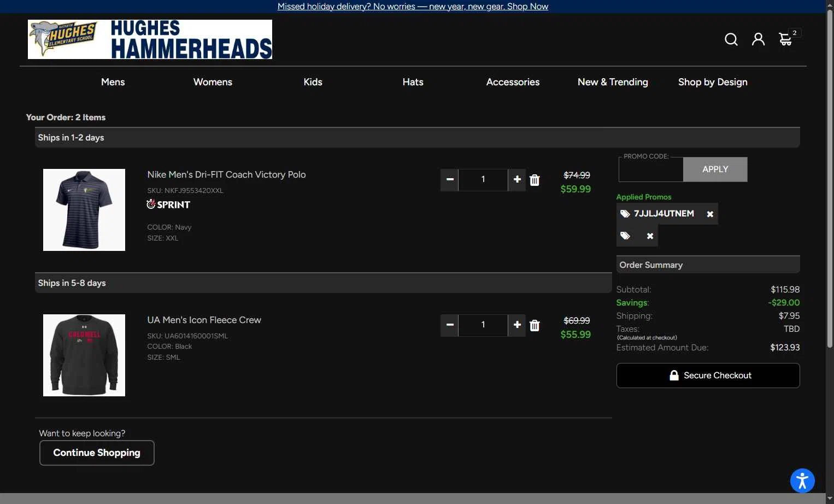Decrease quantity of UA Icon Fleece Crew
The height and width of the screenshot is (504, 834).
450,325
